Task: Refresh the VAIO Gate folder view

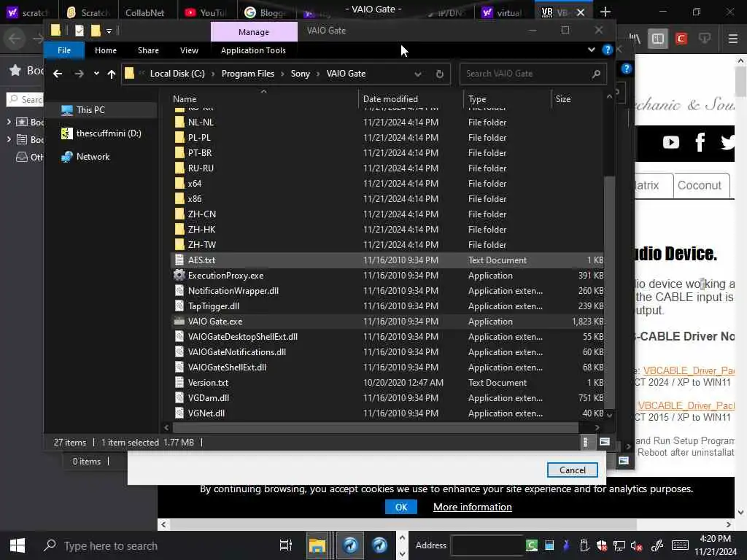Action: click(x=440, y=74)
